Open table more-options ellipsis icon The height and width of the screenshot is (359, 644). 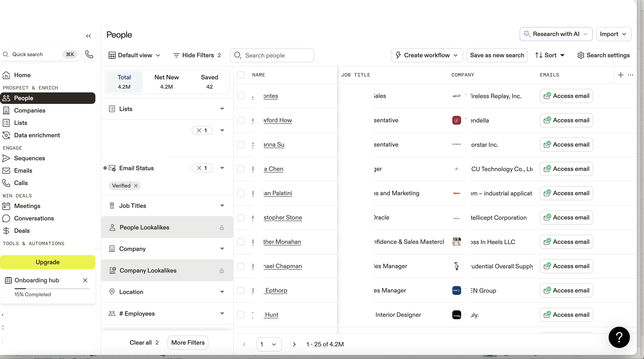pyautogui.click(x=630, y=75)
